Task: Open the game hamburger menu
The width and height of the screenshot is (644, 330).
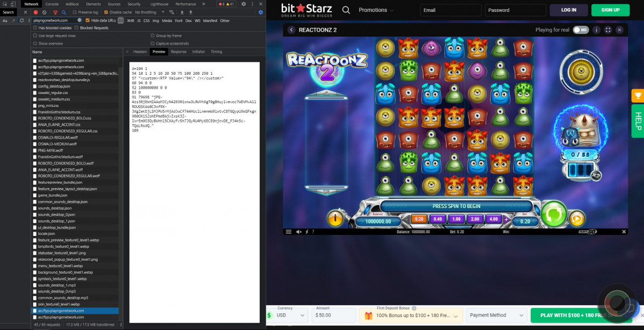Action: coord(289,232)
